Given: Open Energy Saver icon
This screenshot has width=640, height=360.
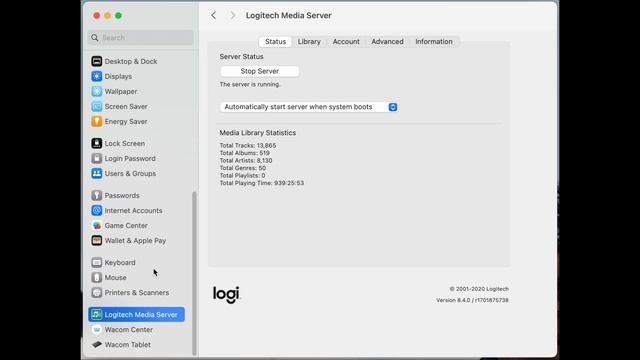Looking at the screenshot, I should pos(97,122).
